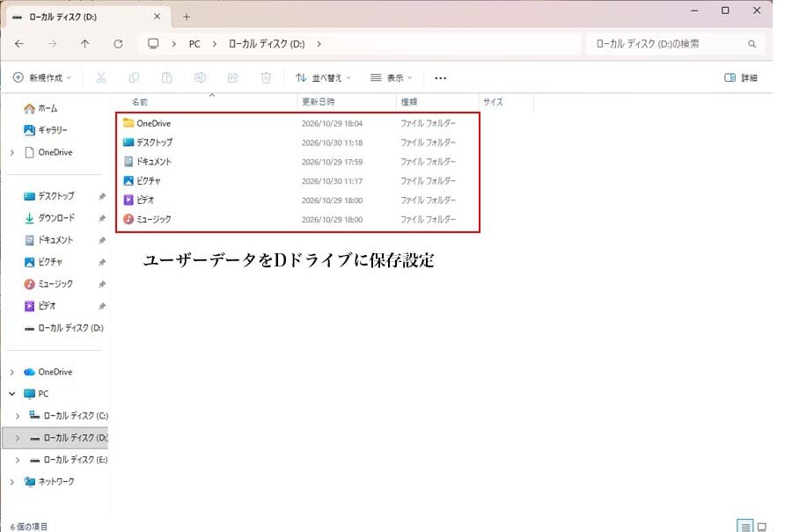Click the search magnifier icon
The height and width of the screenshot is (532, 792).
tap(752, 44)
